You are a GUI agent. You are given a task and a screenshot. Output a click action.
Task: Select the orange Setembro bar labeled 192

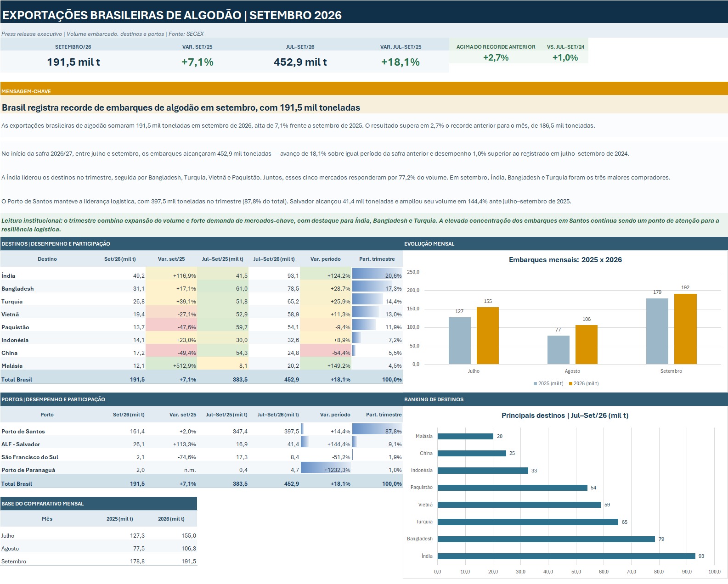click(685, 329)
